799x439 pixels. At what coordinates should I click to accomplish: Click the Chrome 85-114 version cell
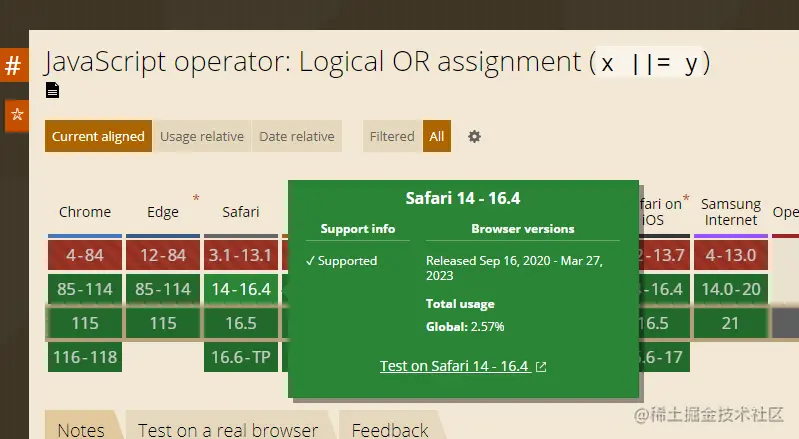[x=85, y=289]
